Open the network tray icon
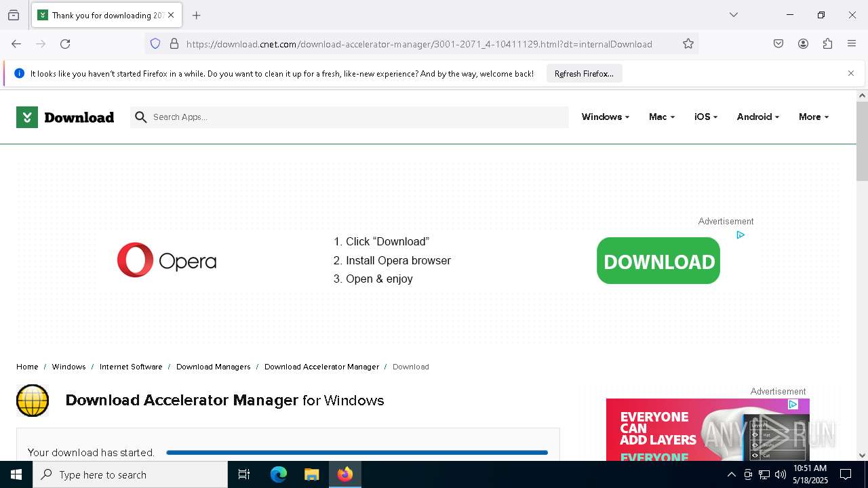Screen dimensions: 868x488 764,474
